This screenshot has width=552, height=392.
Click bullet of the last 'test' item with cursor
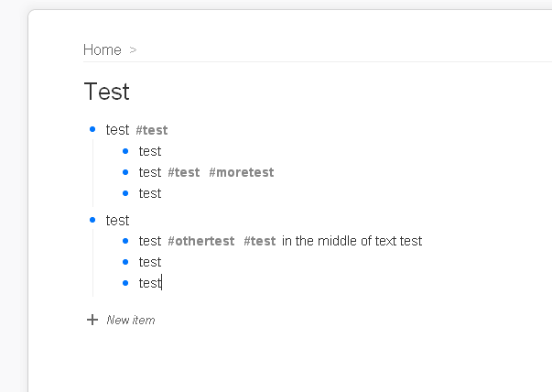coord(125,283)
